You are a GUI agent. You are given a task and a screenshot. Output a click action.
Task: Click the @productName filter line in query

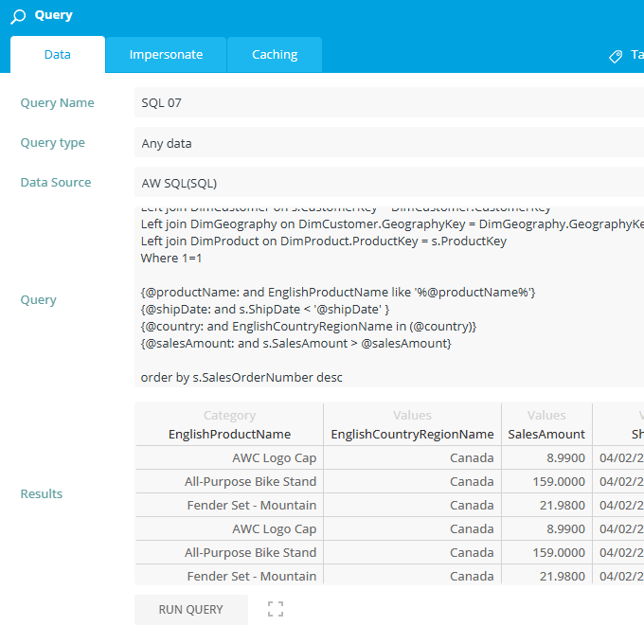338,293
